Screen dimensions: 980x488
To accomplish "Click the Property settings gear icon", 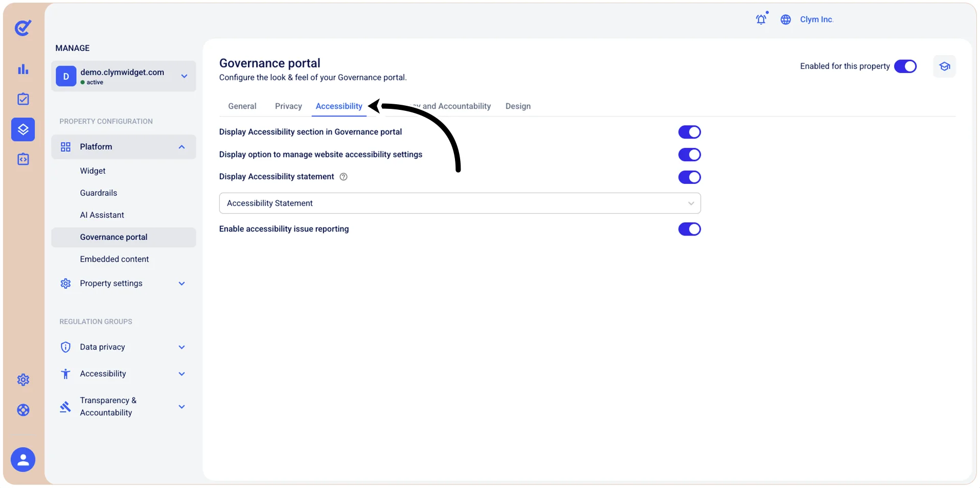I will (65, 284).
